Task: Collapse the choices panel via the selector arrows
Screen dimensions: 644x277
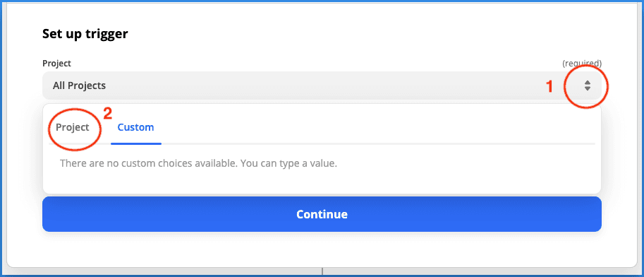Action: 588,86
